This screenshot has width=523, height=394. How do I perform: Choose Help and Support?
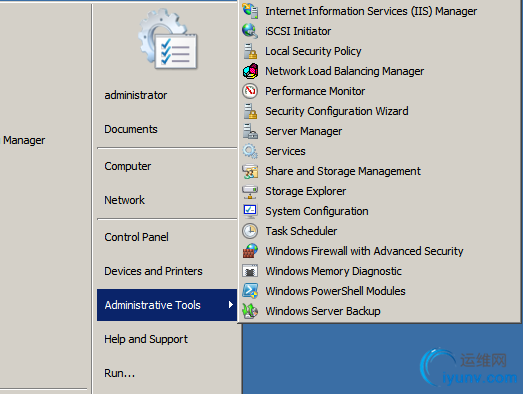pos(146,339)
